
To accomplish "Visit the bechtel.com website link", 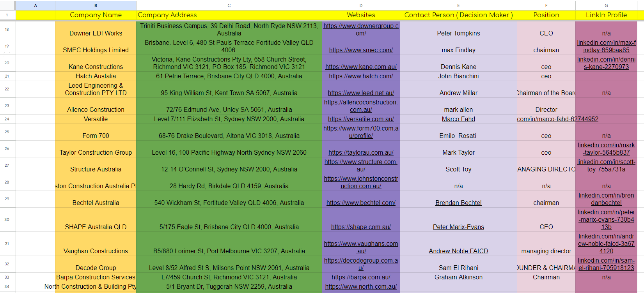I will 361,203.
